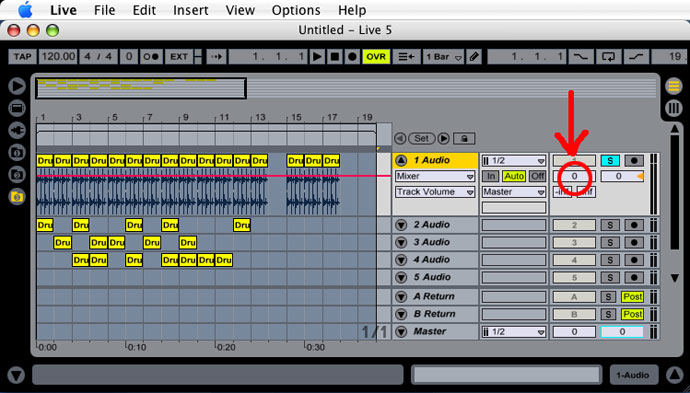Open the Track Volume control chooser dropdown
The image size is (690, 393).
click(435, 192)
